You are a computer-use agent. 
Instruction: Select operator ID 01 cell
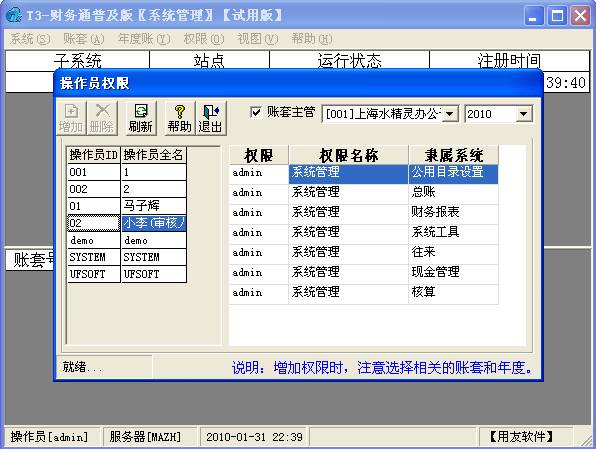94,206
